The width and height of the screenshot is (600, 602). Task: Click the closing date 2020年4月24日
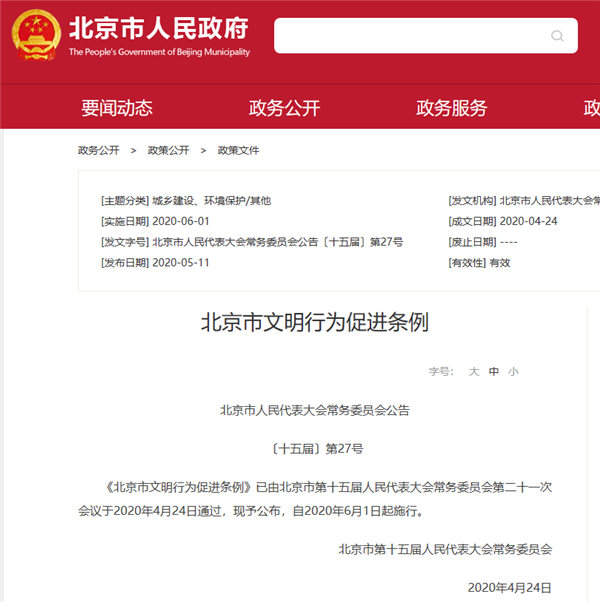click(x=509, y=587)
